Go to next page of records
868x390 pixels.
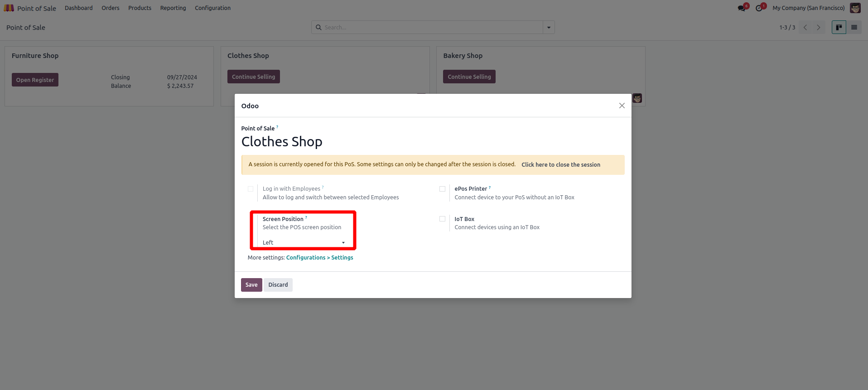[818, 28]
